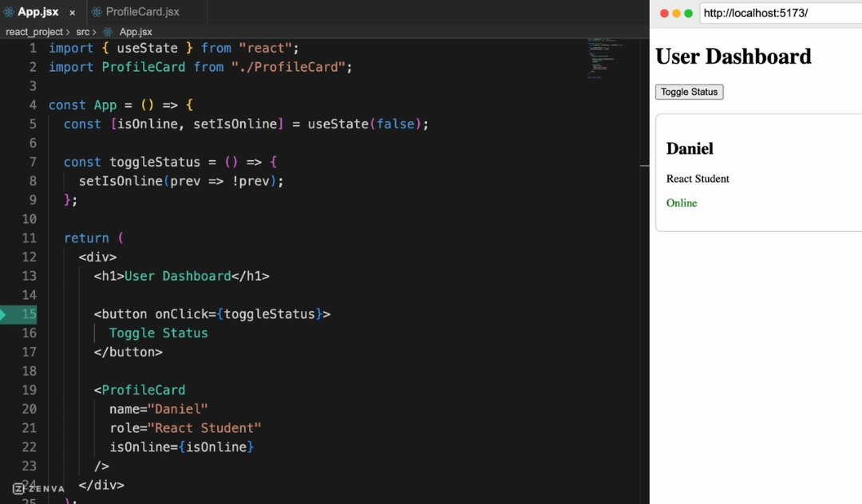The image size is (862, 504).
Task: Click the red close button of the browser
Action: [664, 14]
